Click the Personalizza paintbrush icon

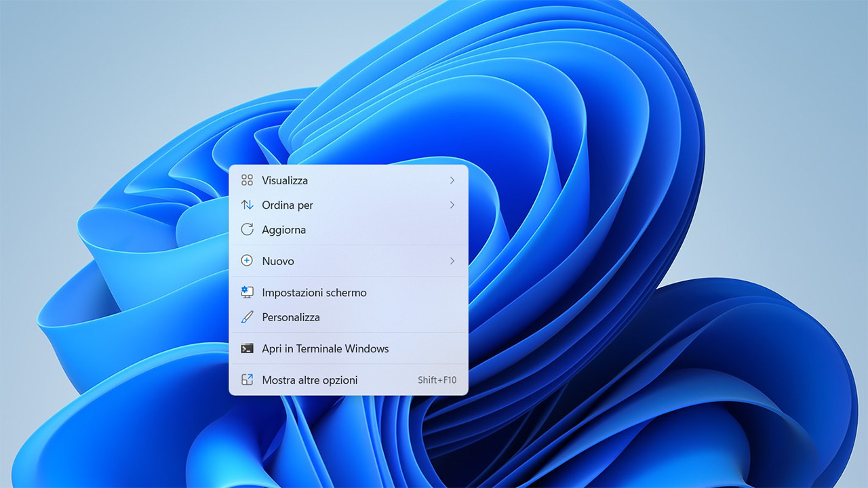click(x=247, y=317)
